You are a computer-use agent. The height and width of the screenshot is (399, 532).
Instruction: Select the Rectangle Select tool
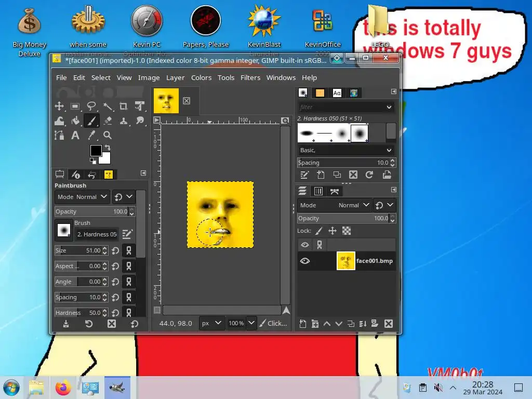75,106
